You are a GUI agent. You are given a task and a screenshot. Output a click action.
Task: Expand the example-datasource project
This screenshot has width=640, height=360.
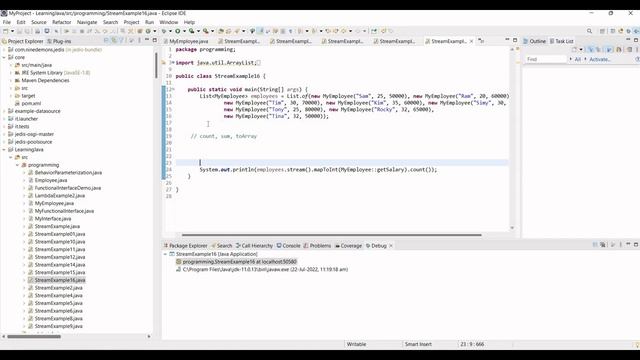[x=4, y=111]
